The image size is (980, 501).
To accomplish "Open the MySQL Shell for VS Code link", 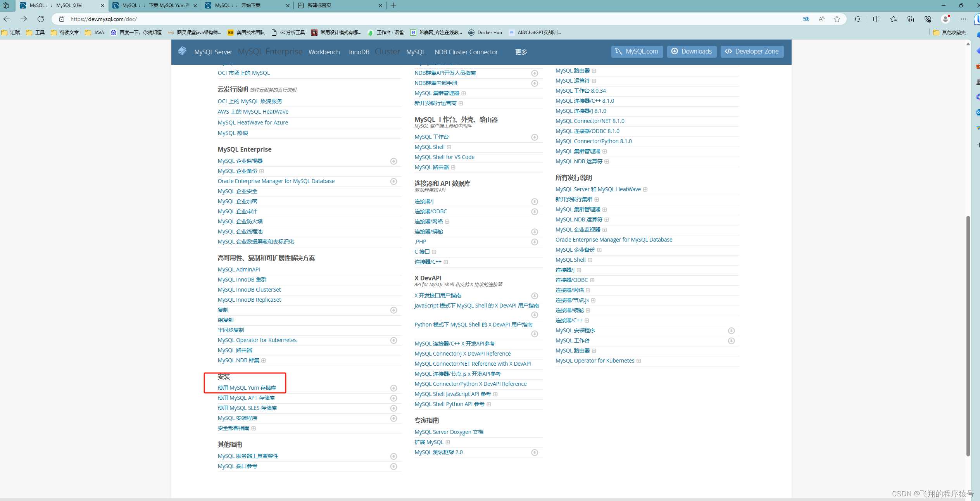I will (444, 157).
